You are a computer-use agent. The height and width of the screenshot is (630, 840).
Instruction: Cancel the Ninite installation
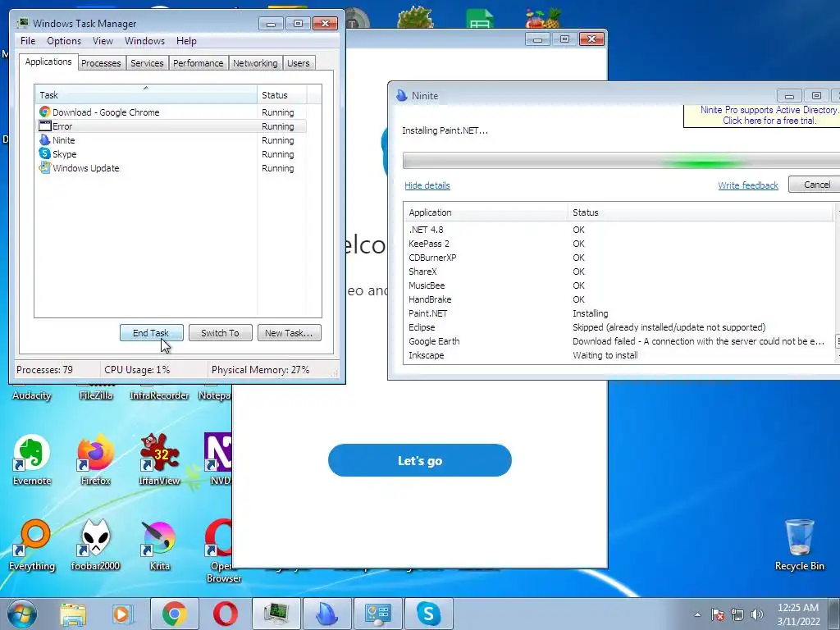815,185
